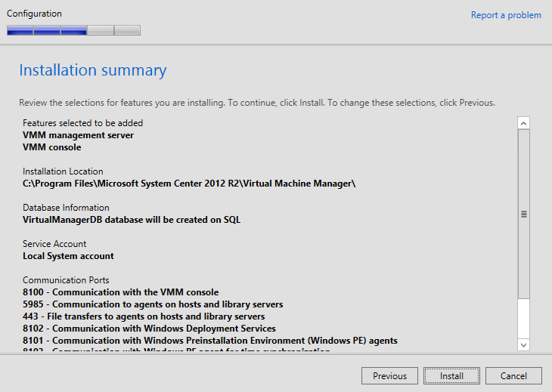Select the VMM console feature line
552x392 pixels.
(51, 147)
